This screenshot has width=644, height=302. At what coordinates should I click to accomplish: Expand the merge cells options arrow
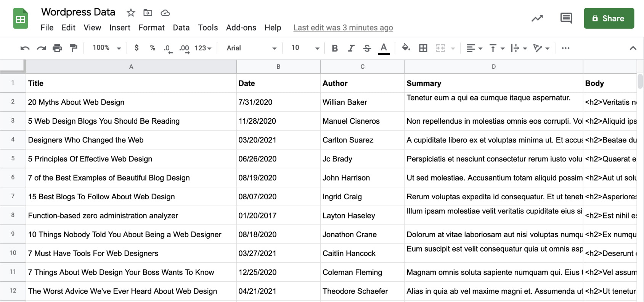click(453, 48)
